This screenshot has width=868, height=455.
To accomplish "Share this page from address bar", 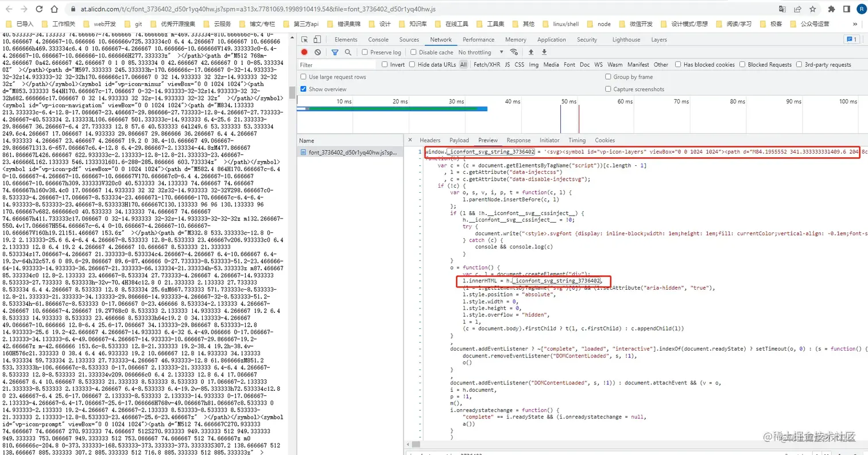I will click(797, 9).
